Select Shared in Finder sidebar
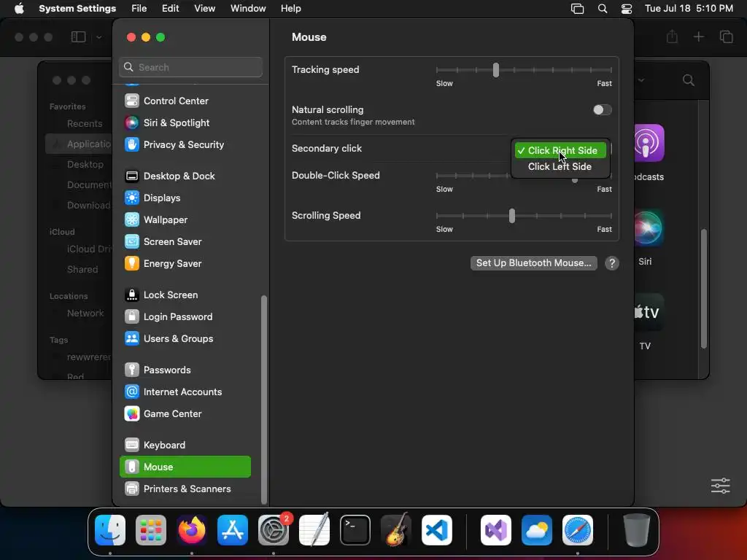The width and height of the screenshot is (747, 560). coord(82,270)
